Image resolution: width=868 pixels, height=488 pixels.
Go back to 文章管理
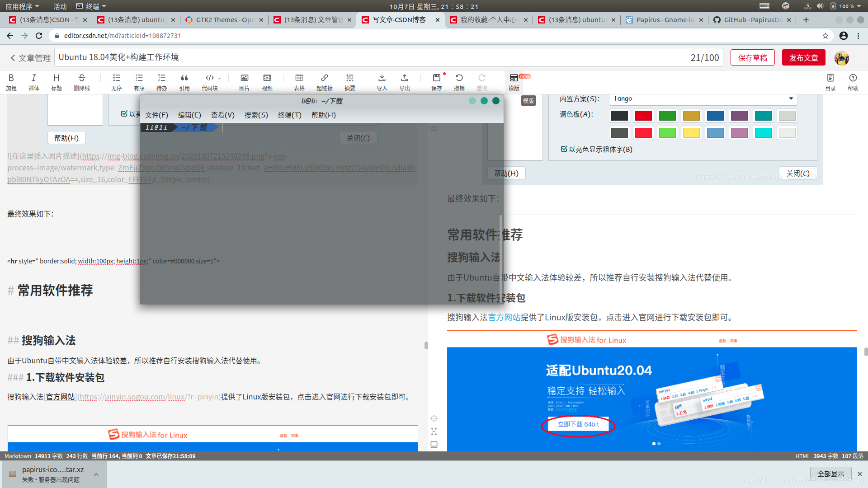click(x=31, y=58)
